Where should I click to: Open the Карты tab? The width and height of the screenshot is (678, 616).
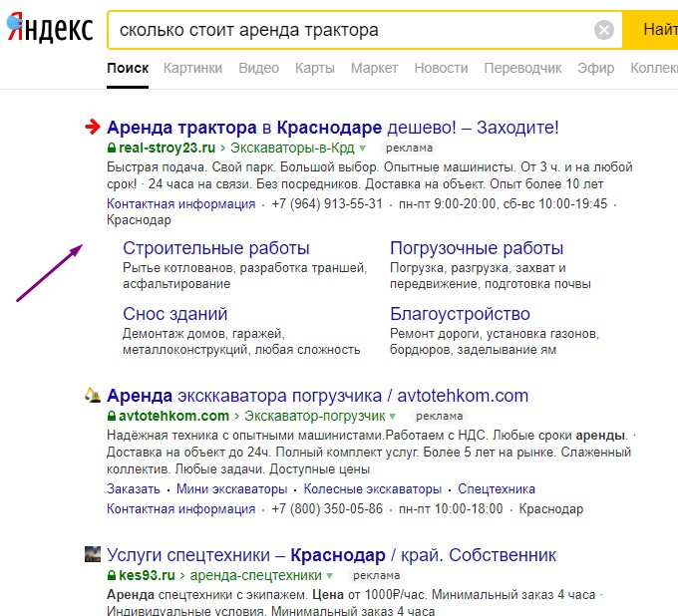315,68
